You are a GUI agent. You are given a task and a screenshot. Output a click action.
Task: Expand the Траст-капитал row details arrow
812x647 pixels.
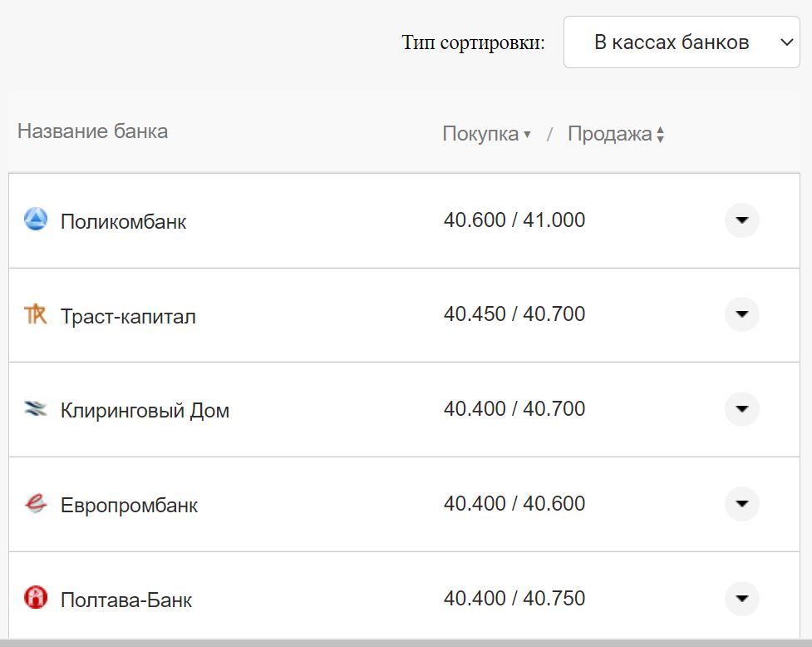click(742, 314)
